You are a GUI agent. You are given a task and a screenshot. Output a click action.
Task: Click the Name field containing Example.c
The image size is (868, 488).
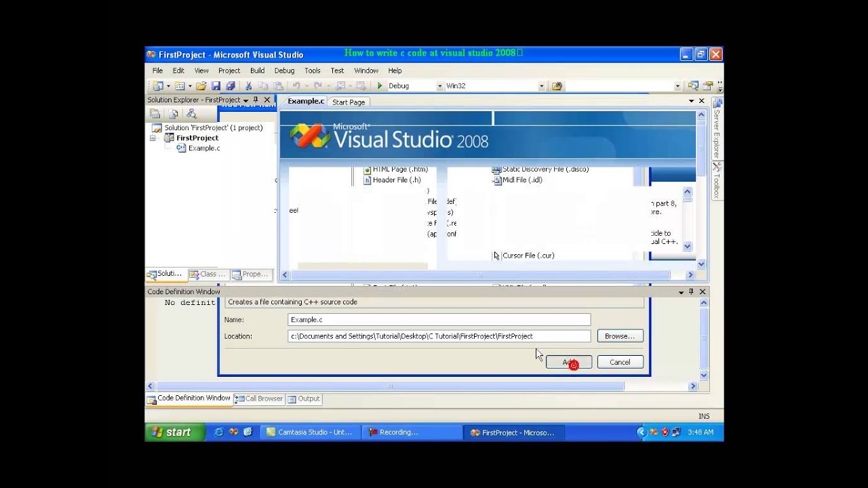(439, 319)
